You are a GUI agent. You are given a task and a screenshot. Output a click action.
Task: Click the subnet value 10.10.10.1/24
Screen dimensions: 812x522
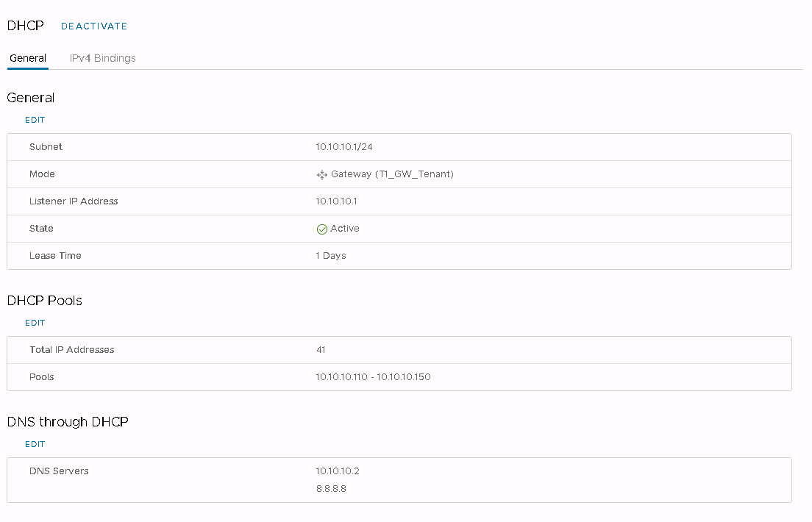(x=344, y=147)
